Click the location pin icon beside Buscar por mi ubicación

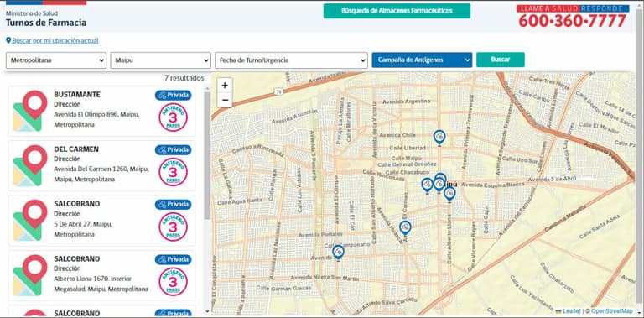click(x=8, y=40)
